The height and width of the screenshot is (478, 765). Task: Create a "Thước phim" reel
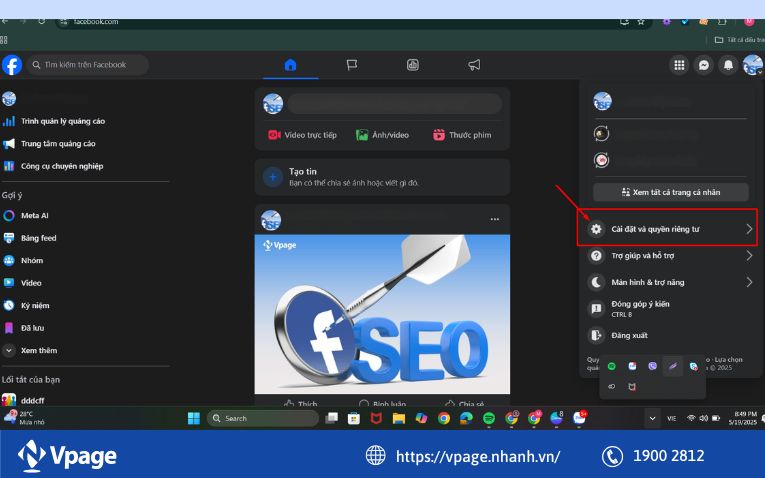point(463,135)
